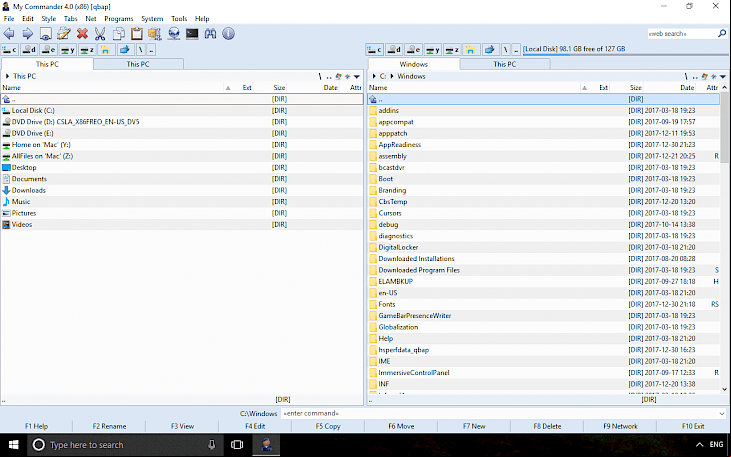The image size is (731, 457).
Task: Go back with the left arrow icon
Action: pos(9,34)
